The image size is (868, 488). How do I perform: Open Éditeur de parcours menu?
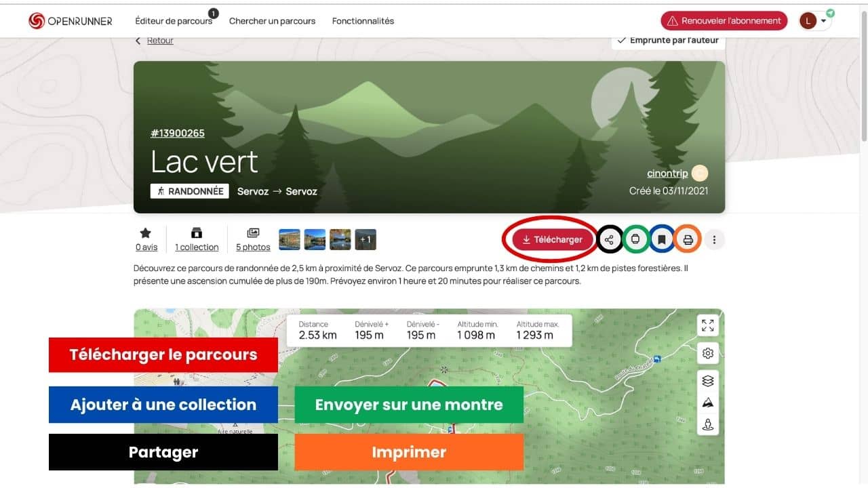[174, 21]
